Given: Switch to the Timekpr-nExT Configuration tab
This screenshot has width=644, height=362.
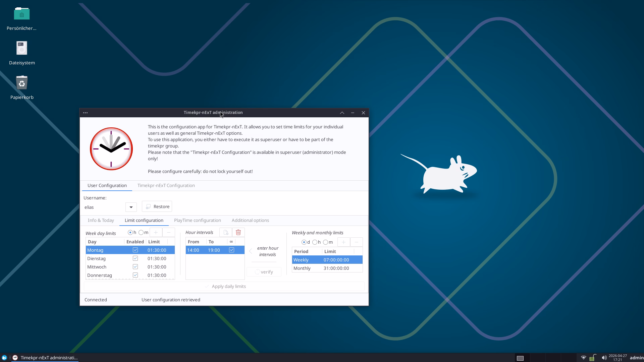Looking at the screenshot, I should [x=166, y=186].
